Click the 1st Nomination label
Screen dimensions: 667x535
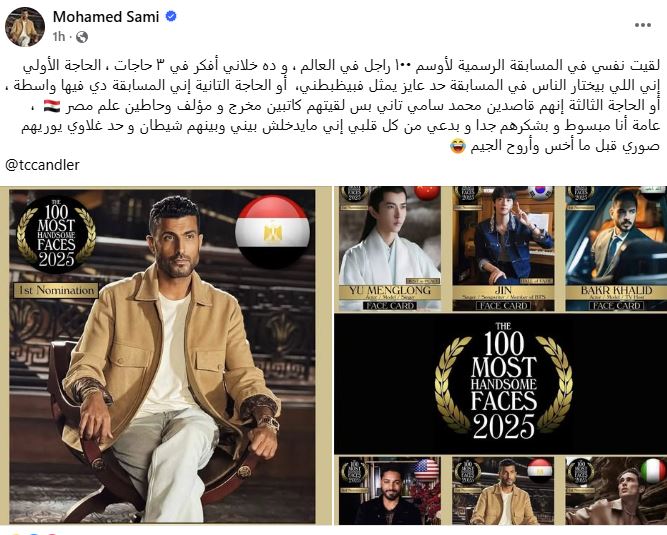[x=56, y=290]
